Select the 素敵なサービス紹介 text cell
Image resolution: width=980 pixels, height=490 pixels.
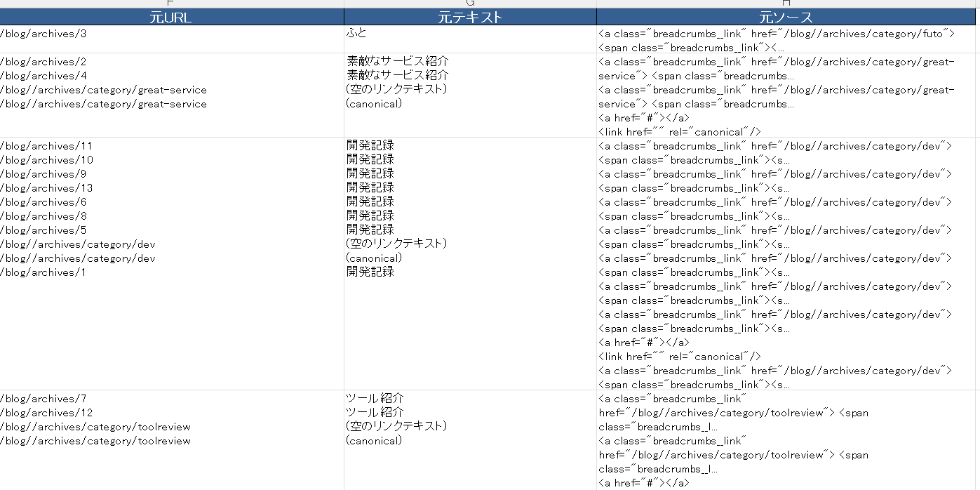(470, 95)
